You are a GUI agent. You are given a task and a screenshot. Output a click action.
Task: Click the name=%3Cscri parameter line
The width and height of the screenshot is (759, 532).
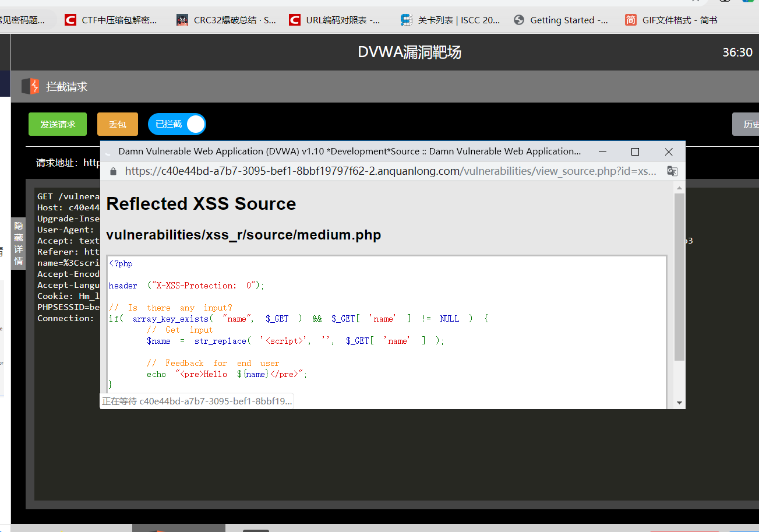[x=69, y=263]
